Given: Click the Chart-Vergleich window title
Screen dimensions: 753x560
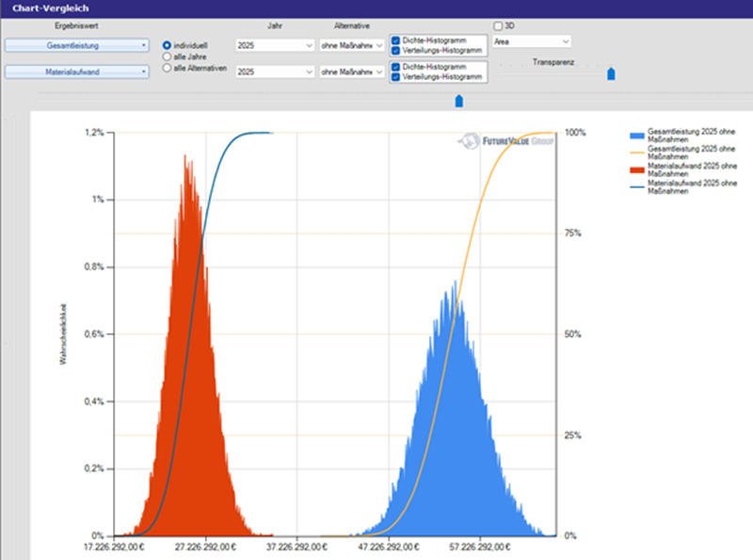Looking at the screenshot, I should (51, 8).
